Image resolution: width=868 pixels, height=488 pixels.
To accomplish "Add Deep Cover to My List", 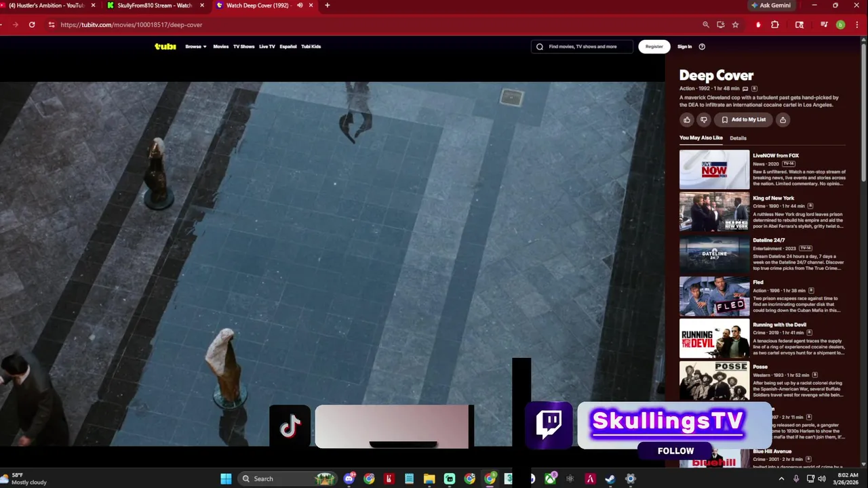I will [743, 120].
